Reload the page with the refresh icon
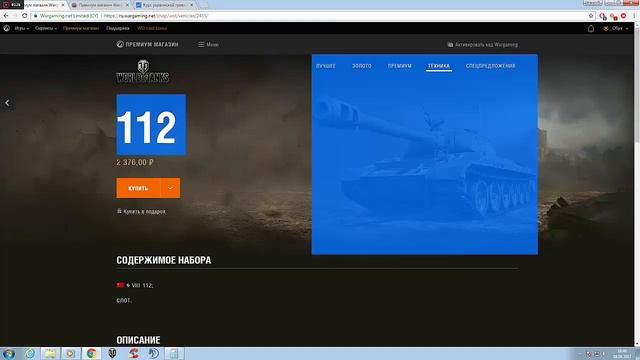This screenshot has height=360, width=640. (x=24, y=16)
